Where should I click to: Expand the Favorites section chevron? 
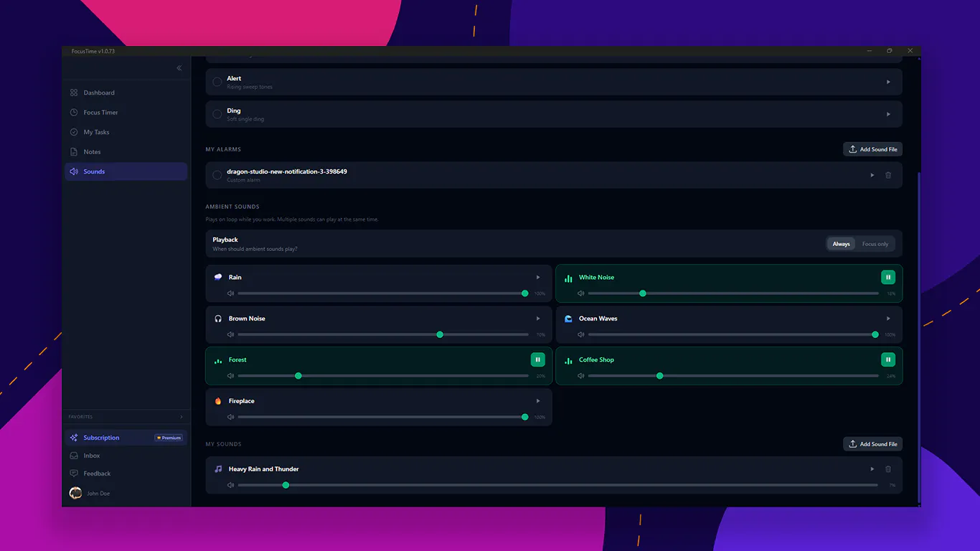181,417
